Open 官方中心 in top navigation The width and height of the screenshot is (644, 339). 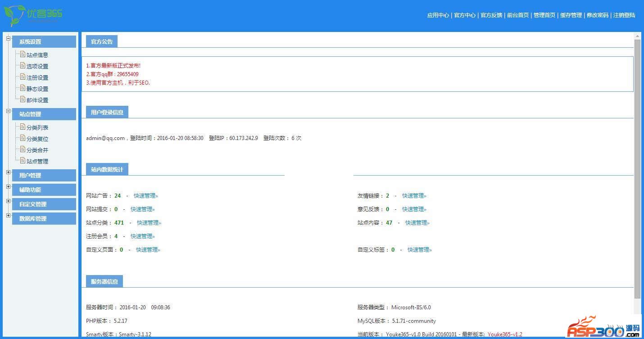(x=464, y=15)
